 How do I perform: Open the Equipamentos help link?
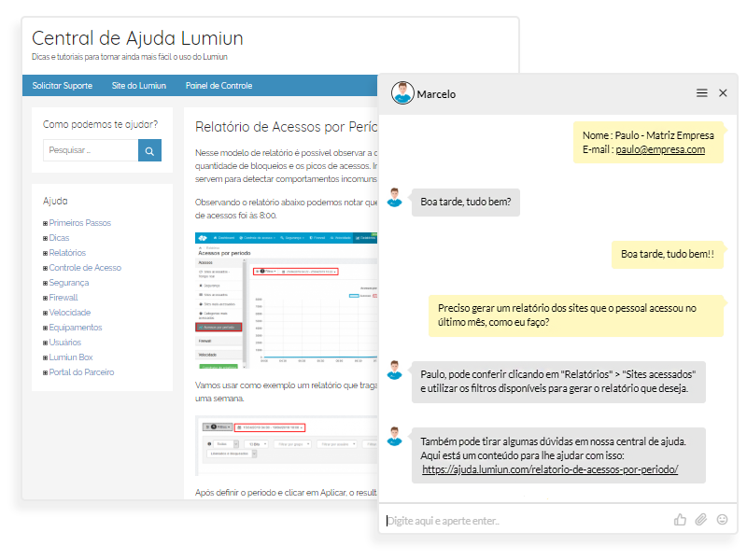(76, 328)
